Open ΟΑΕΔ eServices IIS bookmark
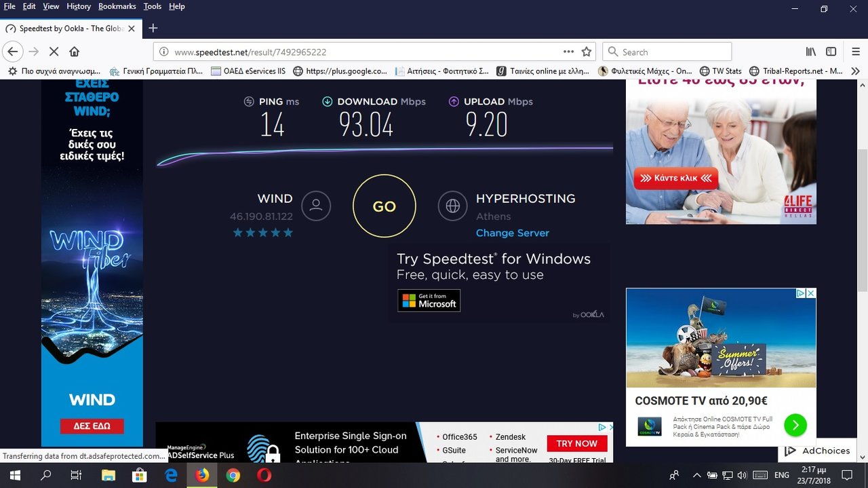The width and height of the screenshot is (868, 488). click(x=248, y=71)
